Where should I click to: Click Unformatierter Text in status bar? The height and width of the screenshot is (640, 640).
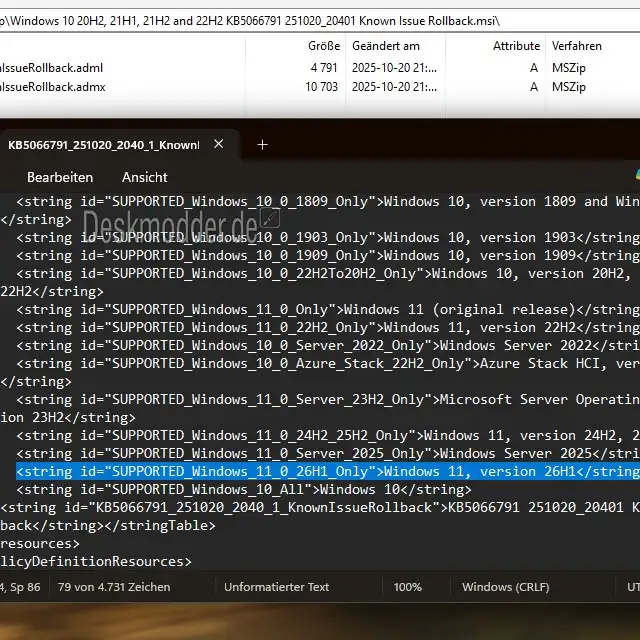[x=276, y=587]
